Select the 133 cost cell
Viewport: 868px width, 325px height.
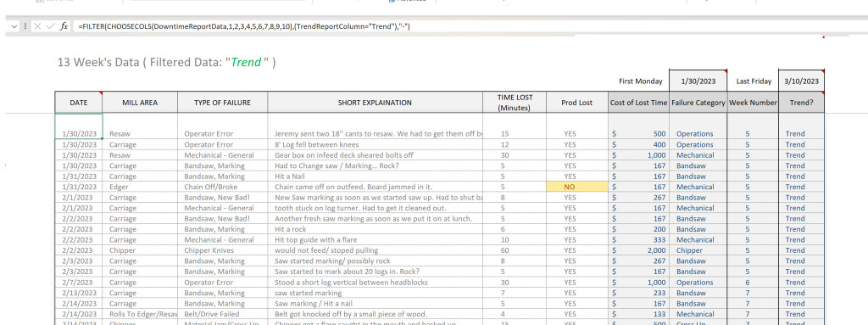638,315
